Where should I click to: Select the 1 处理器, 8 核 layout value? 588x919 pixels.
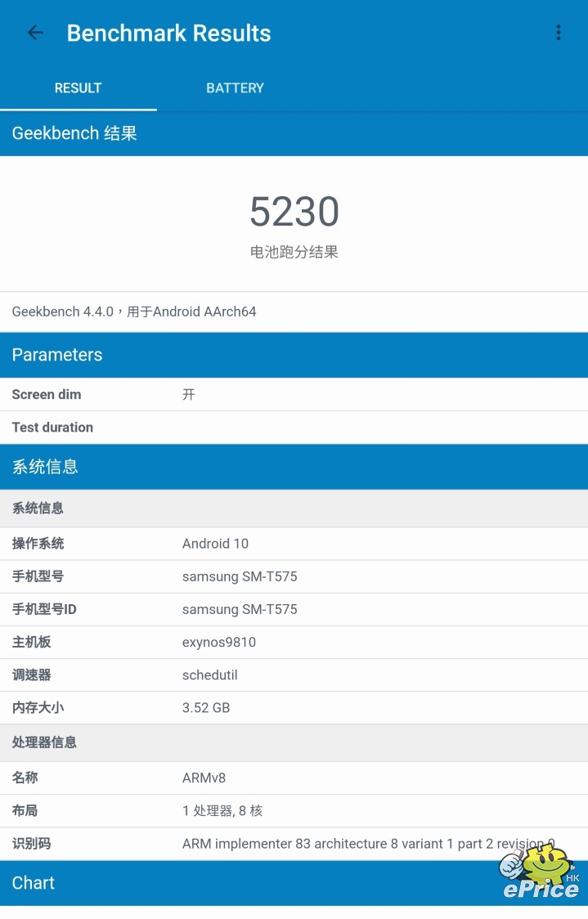click(222, 810)
